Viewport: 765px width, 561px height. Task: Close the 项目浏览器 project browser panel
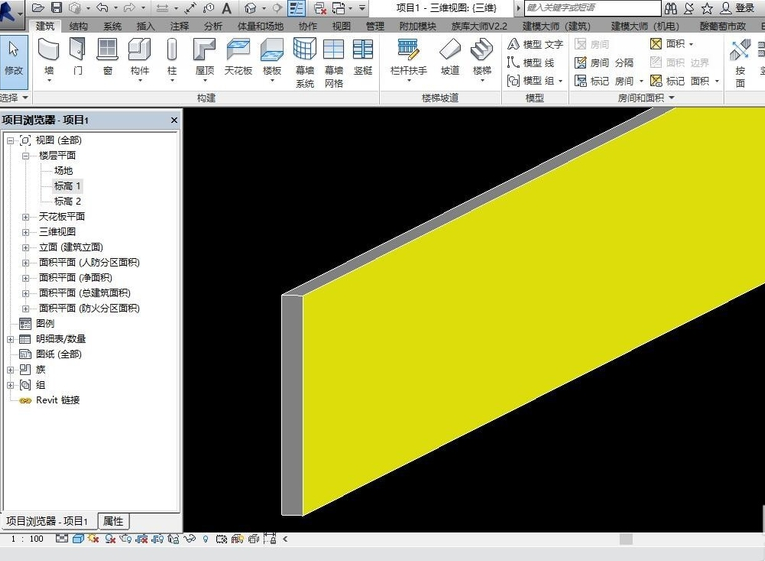tap(174, 120)
